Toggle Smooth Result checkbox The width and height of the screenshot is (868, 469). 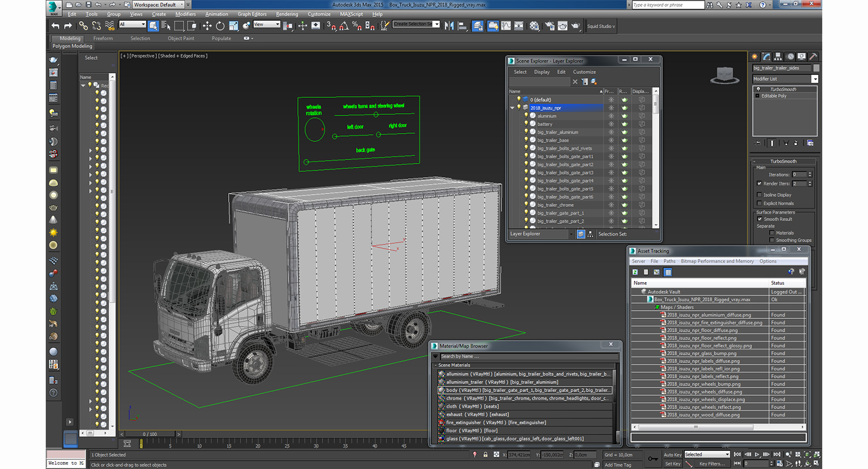coord(759,219)
